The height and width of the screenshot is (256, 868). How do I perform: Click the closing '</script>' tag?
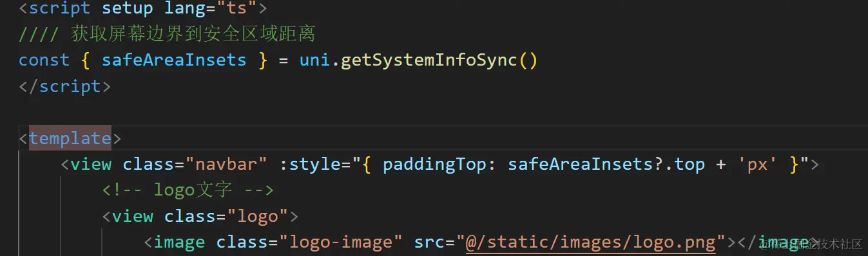[x=64, y=86]
